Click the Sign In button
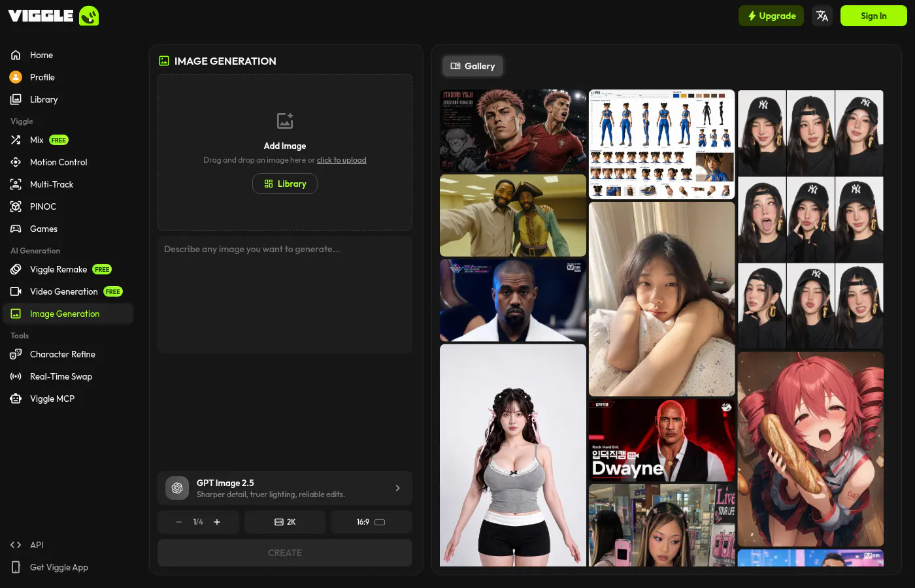This screenshot has height=588, width=915. [x=874, y=16]
